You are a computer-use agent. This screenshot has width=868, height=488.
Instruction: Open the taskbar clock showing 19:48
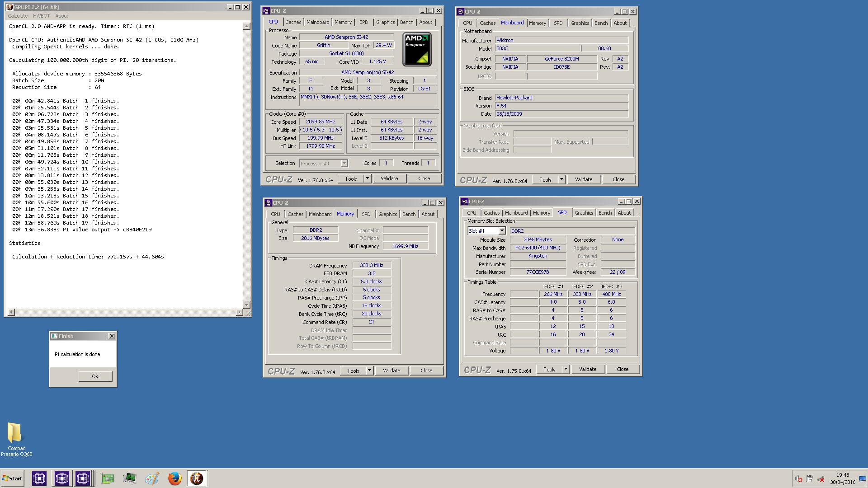pos(842,479)
